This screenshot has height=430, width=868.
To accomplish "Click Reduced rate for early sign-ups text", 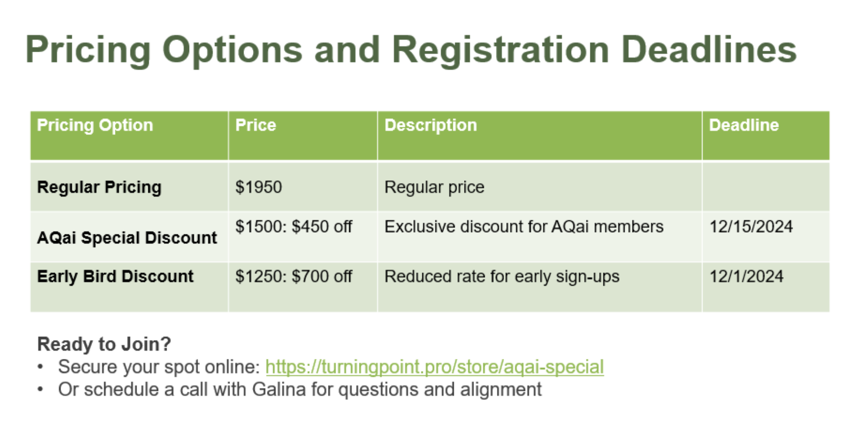I will pos(502,277).
